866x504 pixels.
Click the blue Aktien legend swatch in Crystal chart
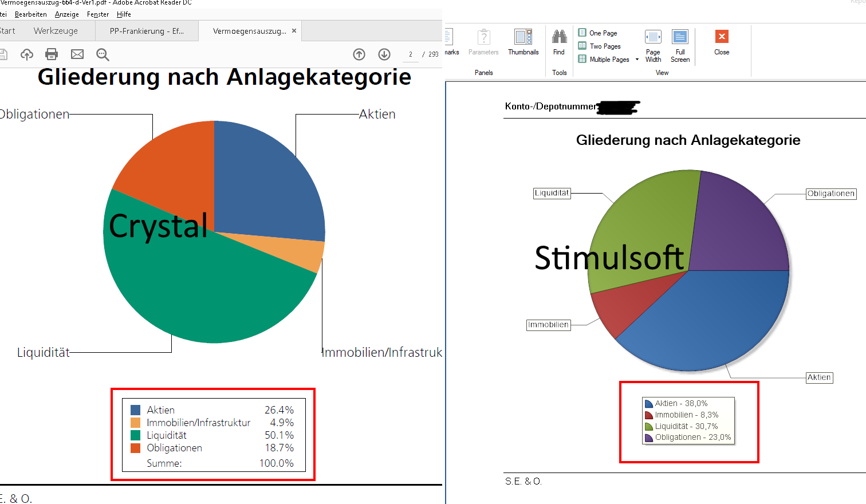point(136,410)
